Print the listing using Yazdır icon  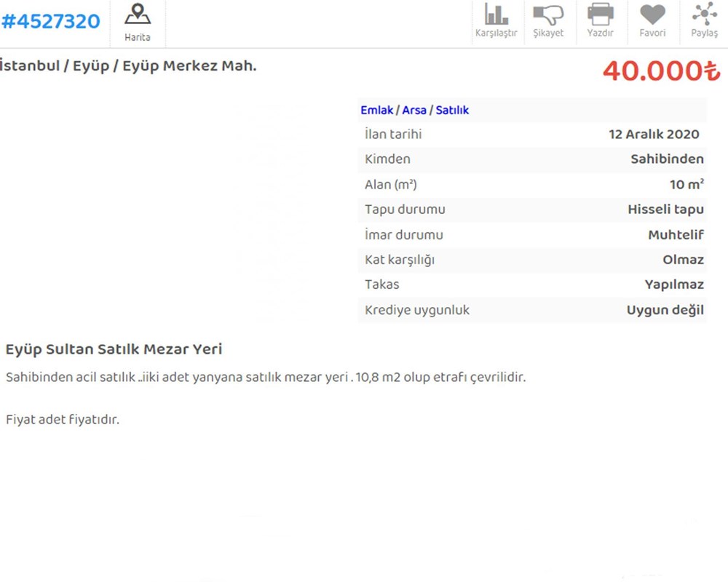600,21
